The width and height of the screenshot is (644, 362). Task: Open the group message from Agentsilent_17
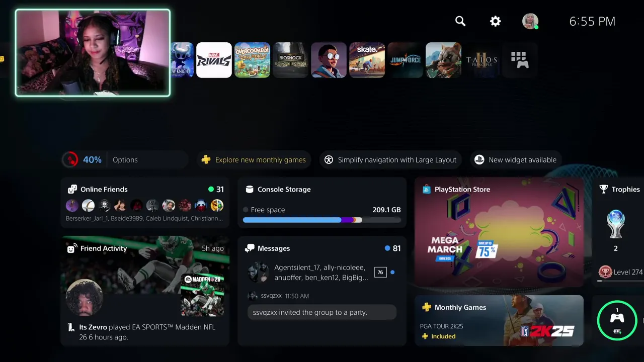pyautogui.click(x=322, y=272)
